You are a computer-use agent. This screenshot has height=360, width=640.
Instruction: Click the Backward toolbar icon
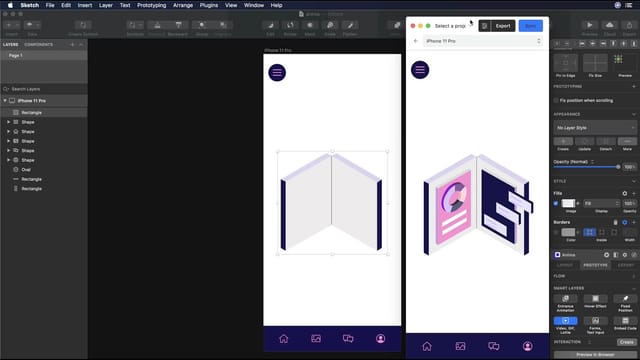point(178,25)
